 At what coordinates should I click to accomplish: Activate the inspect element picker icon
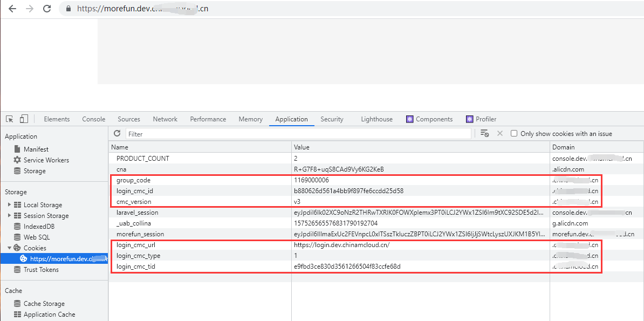(10, 119)
